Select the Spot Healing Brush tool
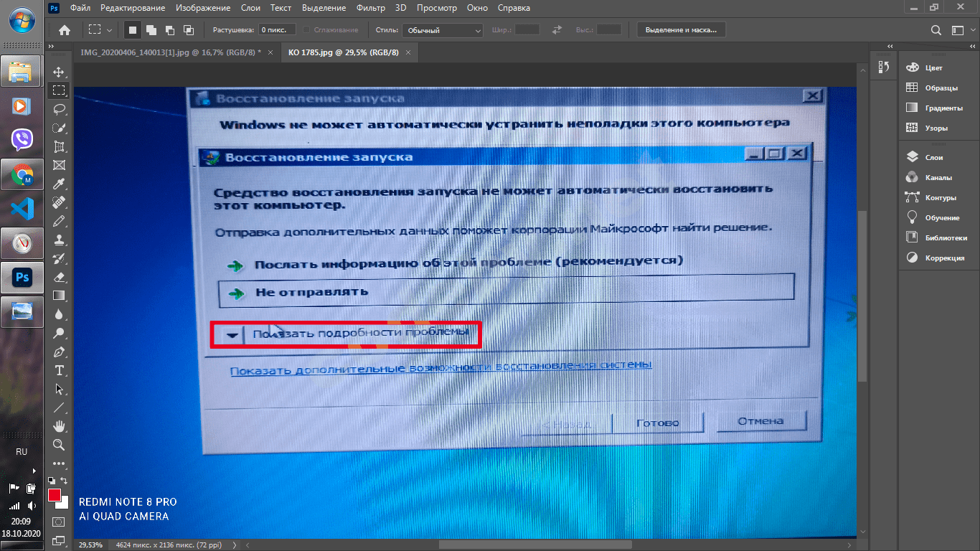 [x=59, y=202]
